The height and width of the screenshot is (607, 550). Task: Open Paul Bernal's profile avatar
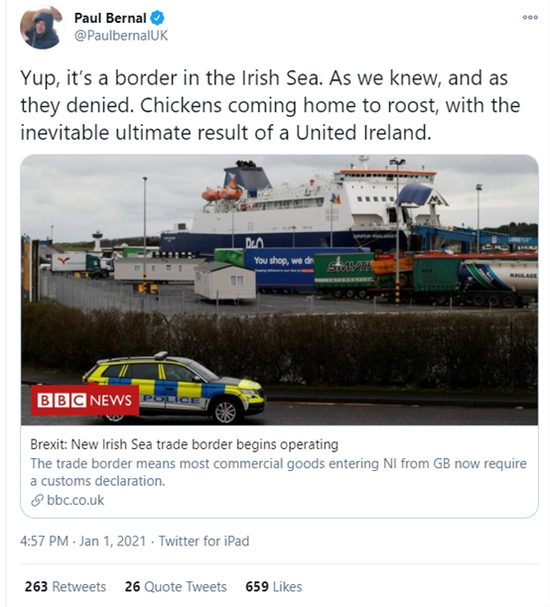click(42, 27)
